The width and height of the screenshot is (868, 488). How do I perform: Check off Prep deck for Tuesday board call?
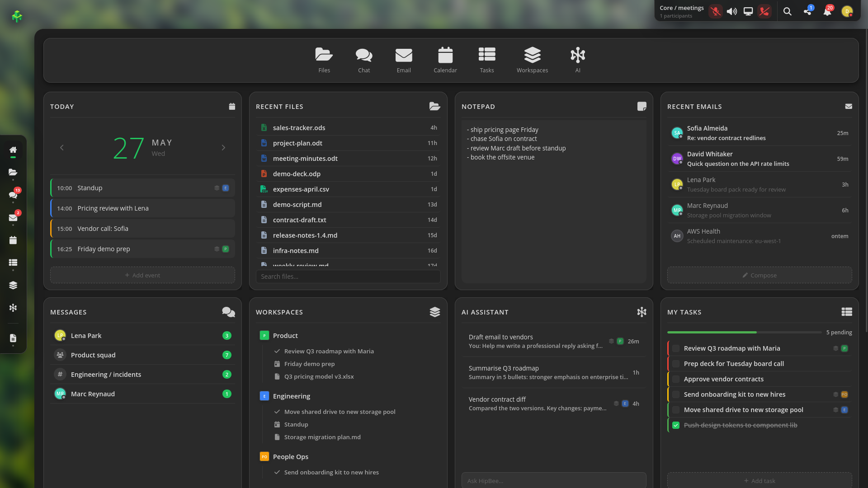tap(676, 364)
